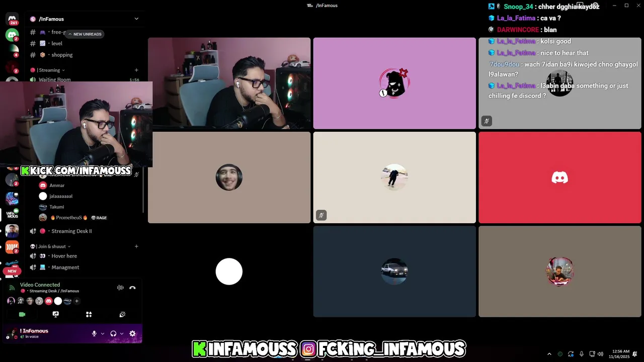Open headphone output options arrow
Viewport: 644px width, 362px height.
tap(122, 333)
